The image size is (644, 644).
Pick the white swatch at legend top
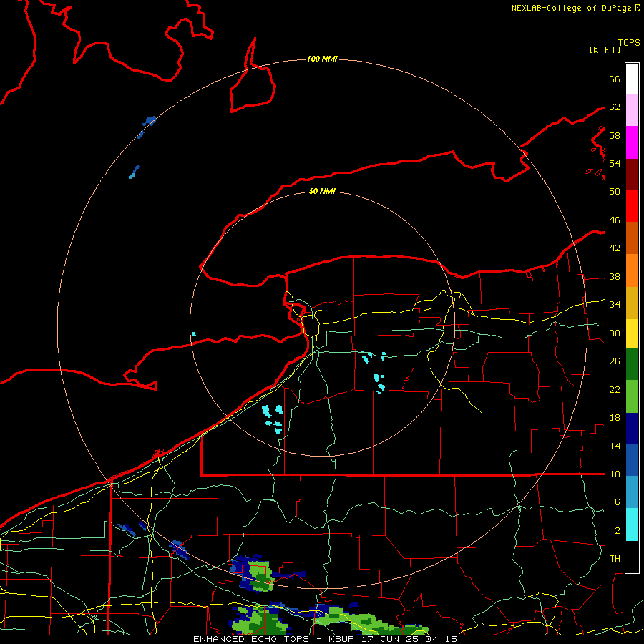[632, 79]
